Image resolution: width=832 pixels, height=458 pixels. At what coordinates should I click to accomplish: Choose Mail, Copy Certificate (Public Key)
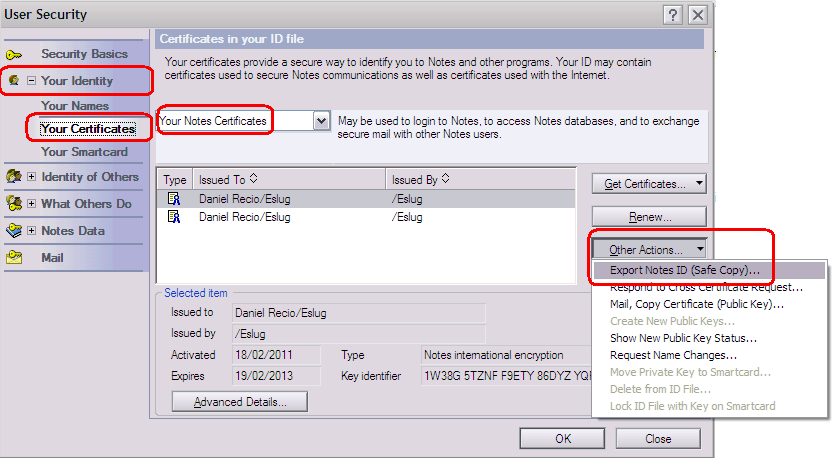[x=709, y=304]
